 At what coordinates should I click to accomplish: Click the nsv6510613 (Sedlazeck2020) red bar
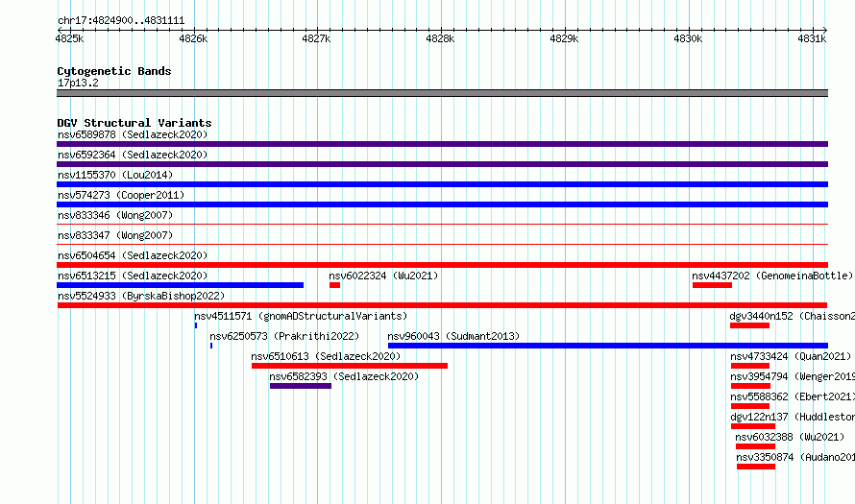[350, 366]
